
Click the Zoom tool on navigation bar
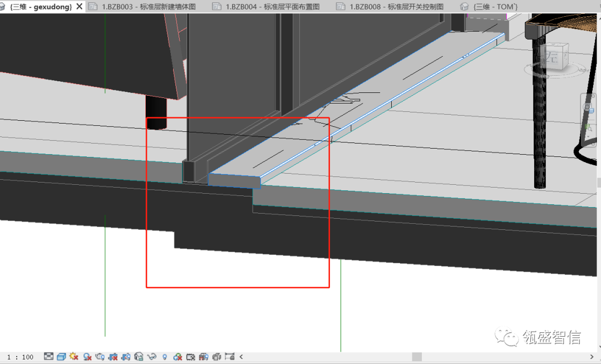pos(588,127)
